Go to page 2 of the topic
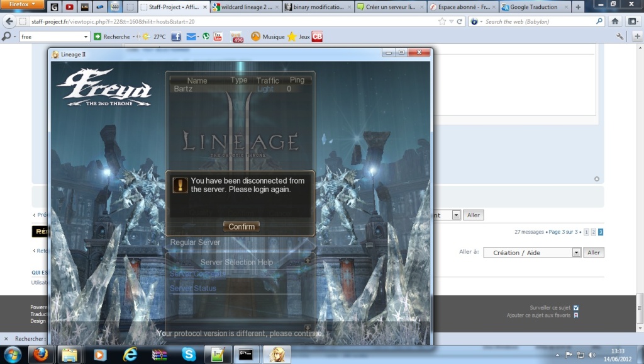The width and height of the screenshot is (644, 364). click(x=594, y=232)
